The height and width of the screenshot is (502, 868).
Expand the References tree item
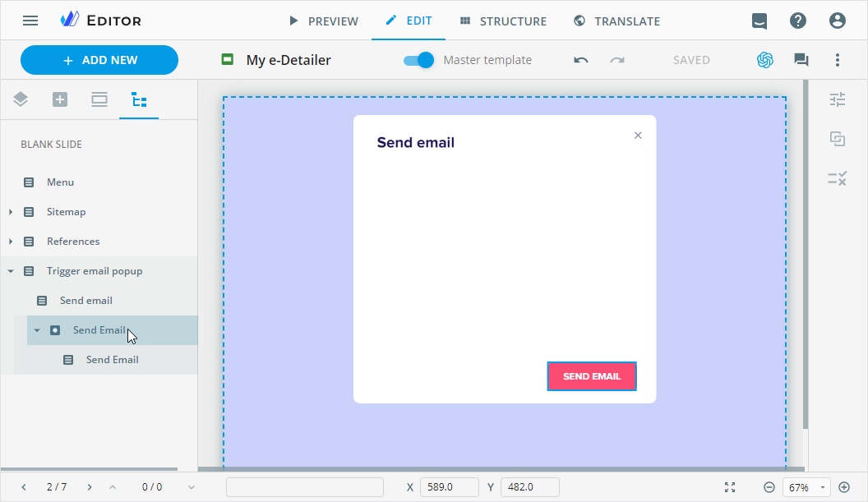click(x=11, y=242)
